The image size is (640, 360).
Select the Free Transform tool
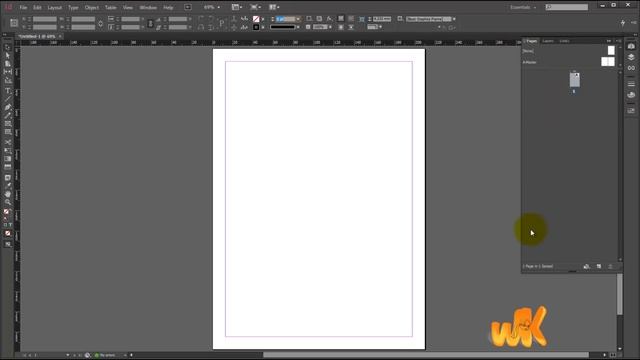point(8,151)
